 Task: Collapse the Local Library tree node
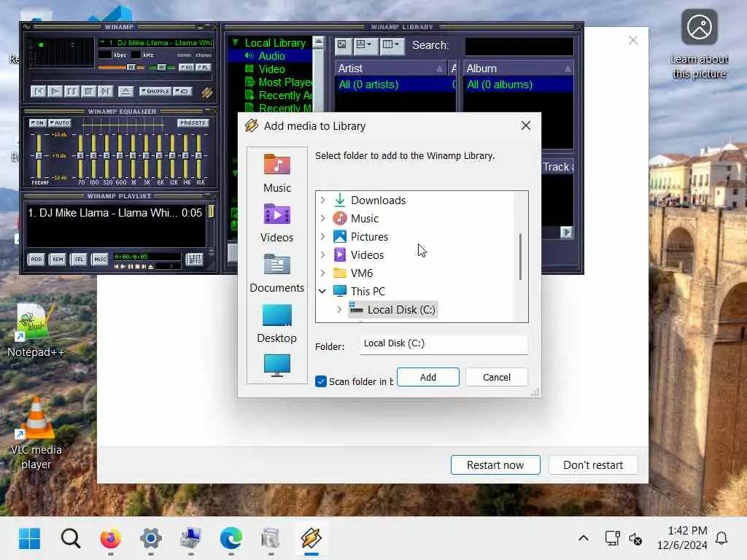tap(235, 43)
